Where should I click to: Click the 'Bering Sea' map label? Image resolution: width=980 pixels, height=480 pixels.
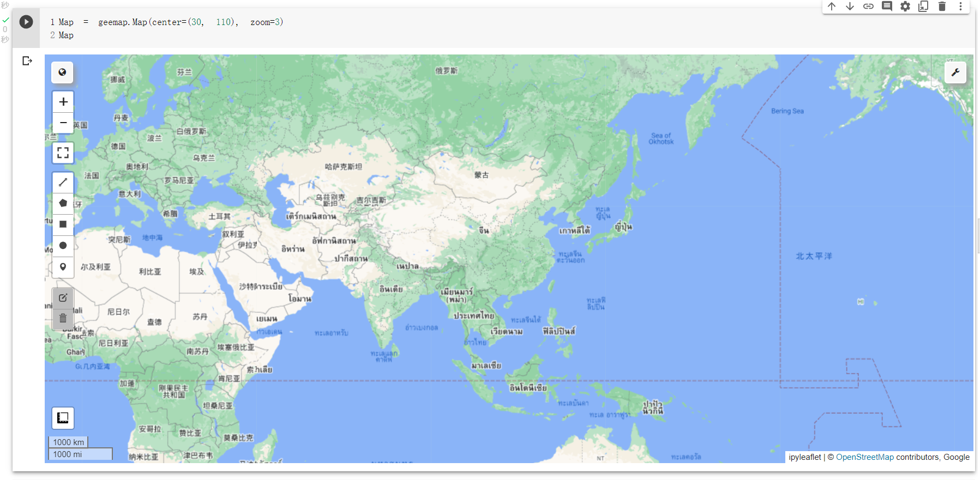pyautogui.click(x=787, y=111)
